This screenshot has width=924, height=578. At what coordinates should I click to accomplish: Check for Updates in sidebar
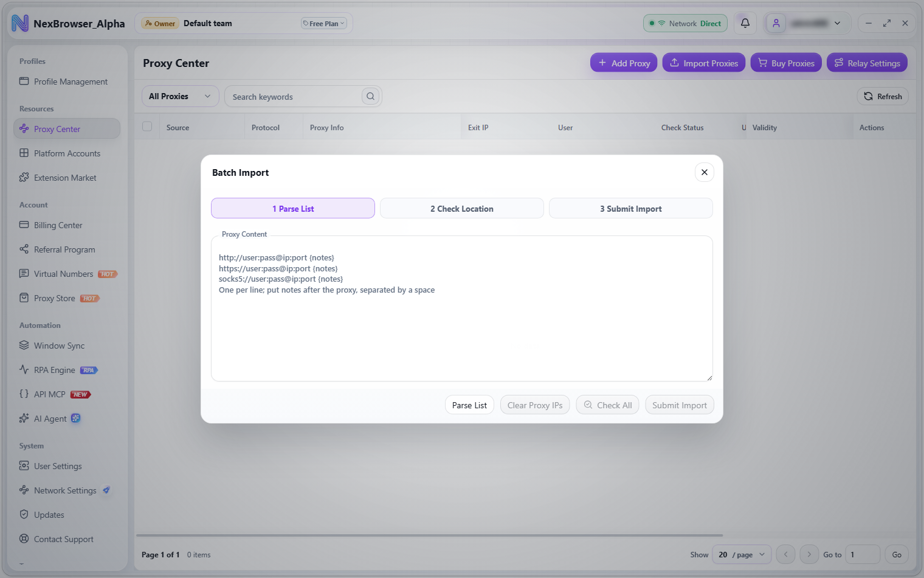click(67, 515)
